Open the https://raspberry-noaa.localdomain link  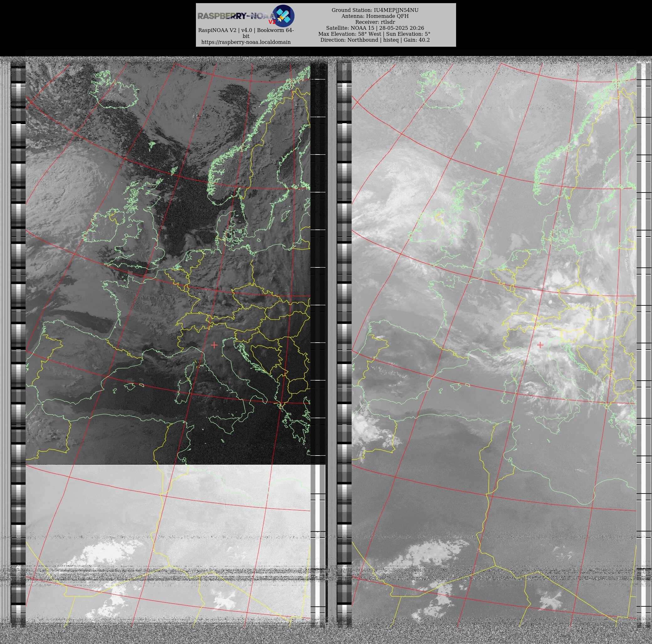click(x=246, y=42)
